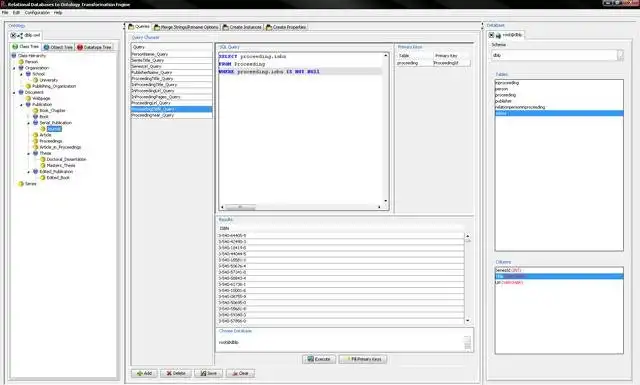Select ProceedingYear_Query in query list
This screenshot has width=640, height=385.
pos(171,115)
